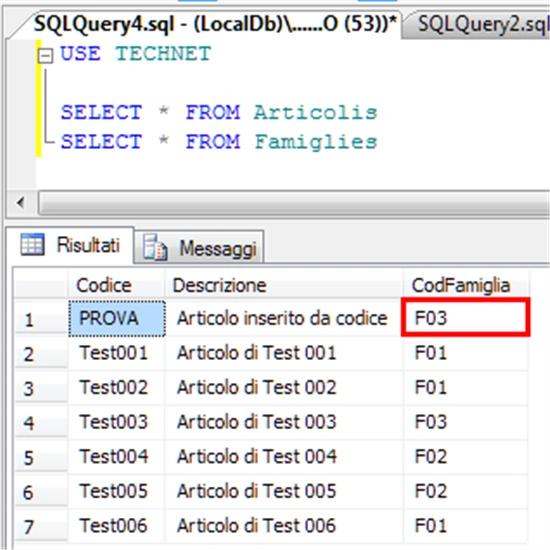Click the Famiglies table name in the query

pos(316,142)
